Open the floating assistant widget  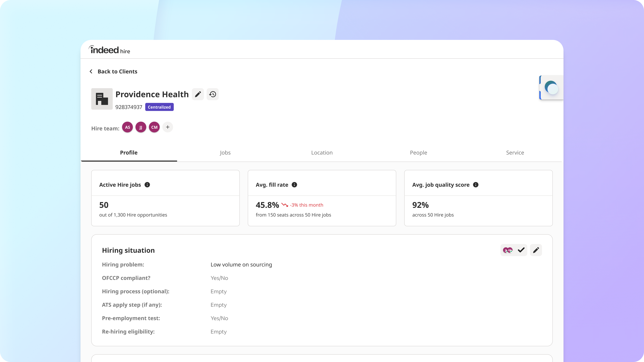[551, 87]
